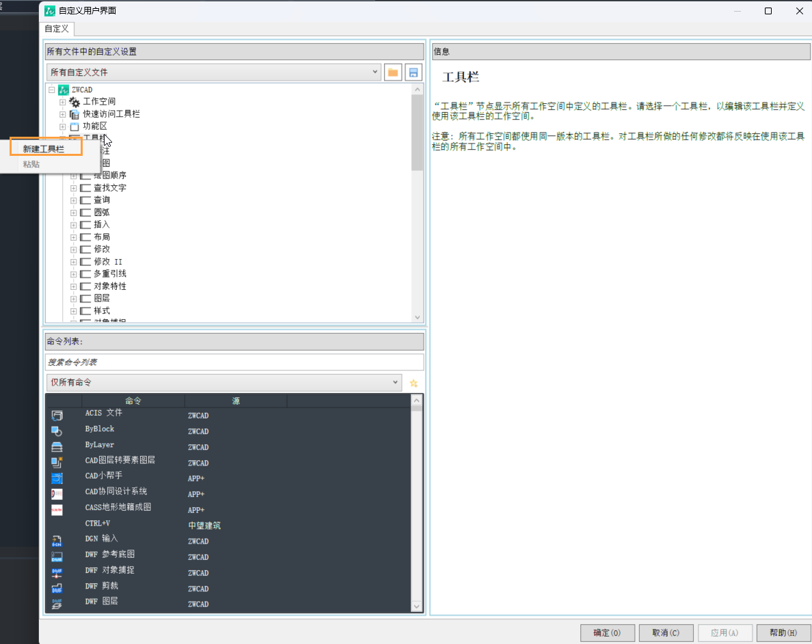Expand the 工作空间 tree node
Viewport: 812px width, 644px height.
[x=63, y=102]
